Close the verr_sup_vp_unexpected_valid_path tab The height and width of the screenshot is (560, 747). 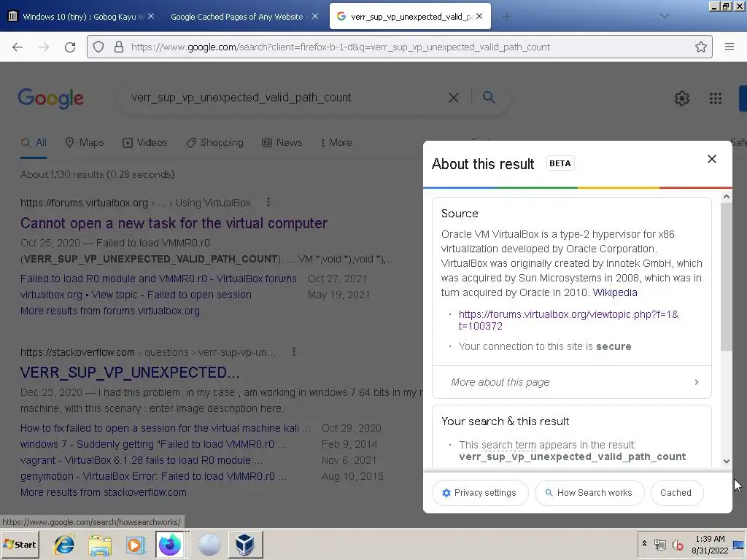(x=479, y=16)
